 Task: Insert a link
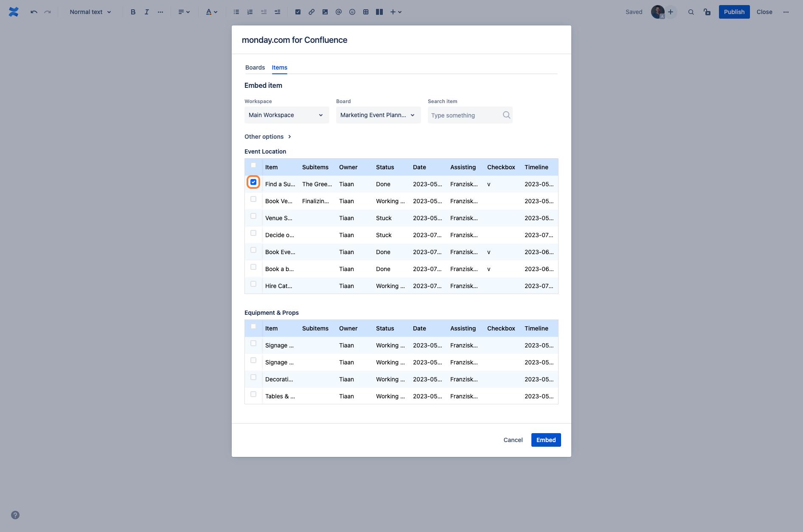point(312,12)
